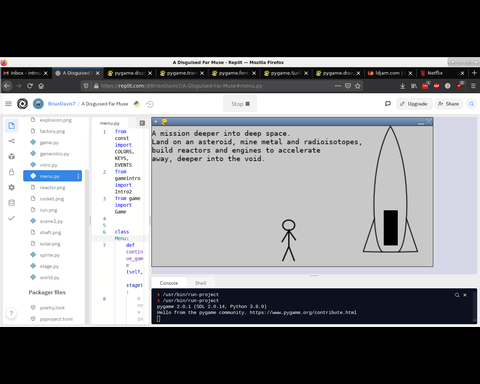
Task: Open the Files panel in Replit sidebar
Action: coord(12,126)
